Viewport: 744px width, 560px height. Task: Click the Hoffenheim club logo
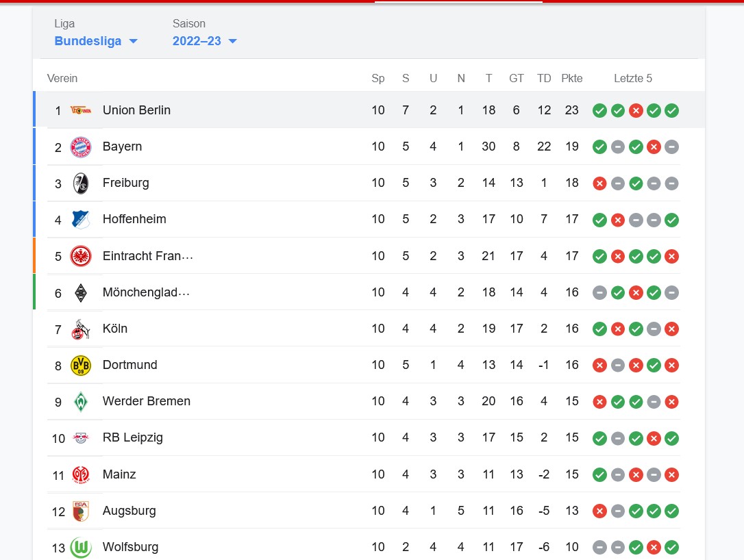(x=81, y=219)
